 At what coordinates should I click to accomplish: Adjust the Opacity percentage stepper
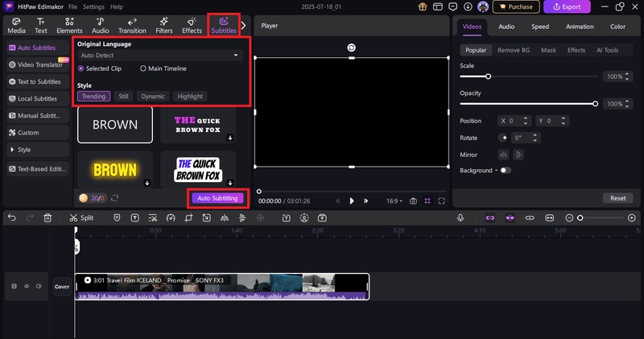coord(627,104)
